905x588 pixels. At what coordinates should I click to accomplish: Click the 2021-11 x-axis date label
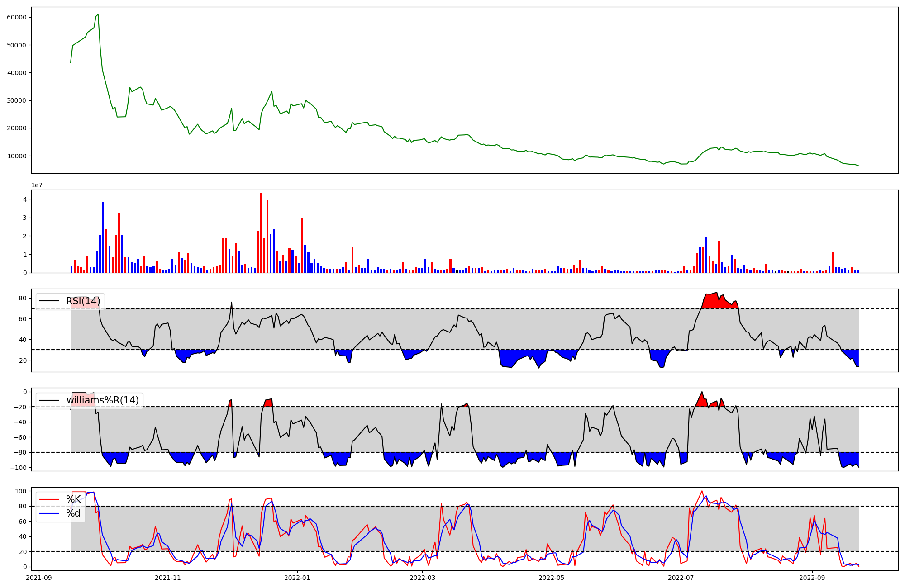(168, 578)
